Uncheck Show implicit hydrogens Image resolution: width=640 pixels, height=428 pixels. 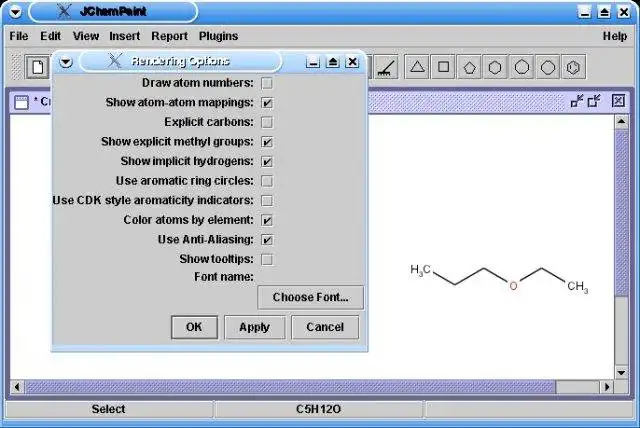coord(267,161)
